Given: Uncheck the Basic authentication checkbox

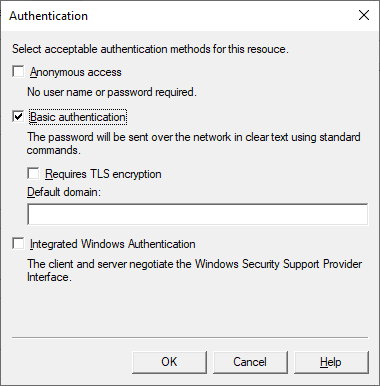Looking at the screenshot, I should pos(18,117).
